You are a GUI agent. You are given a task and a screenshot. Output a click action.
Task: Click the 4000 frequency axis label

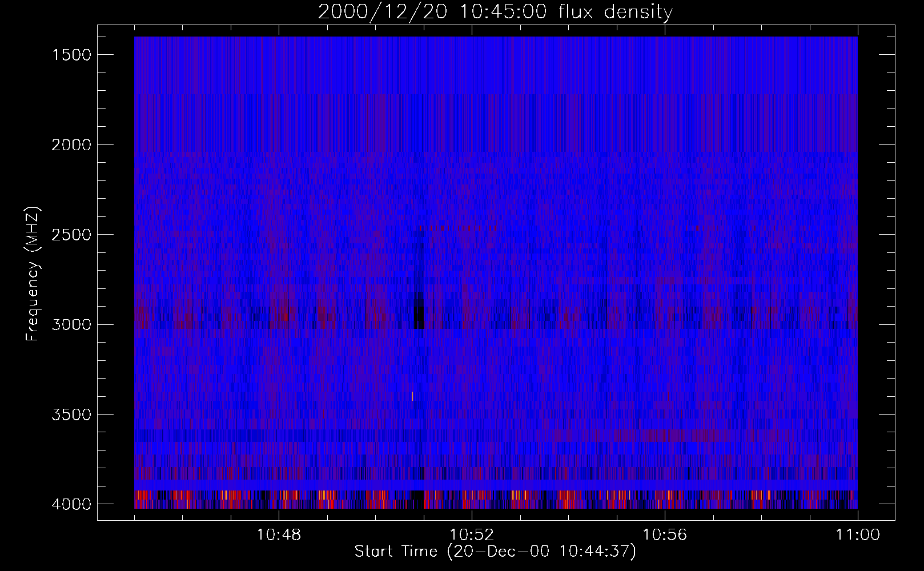pyautogui.click(x=71, y=504)
